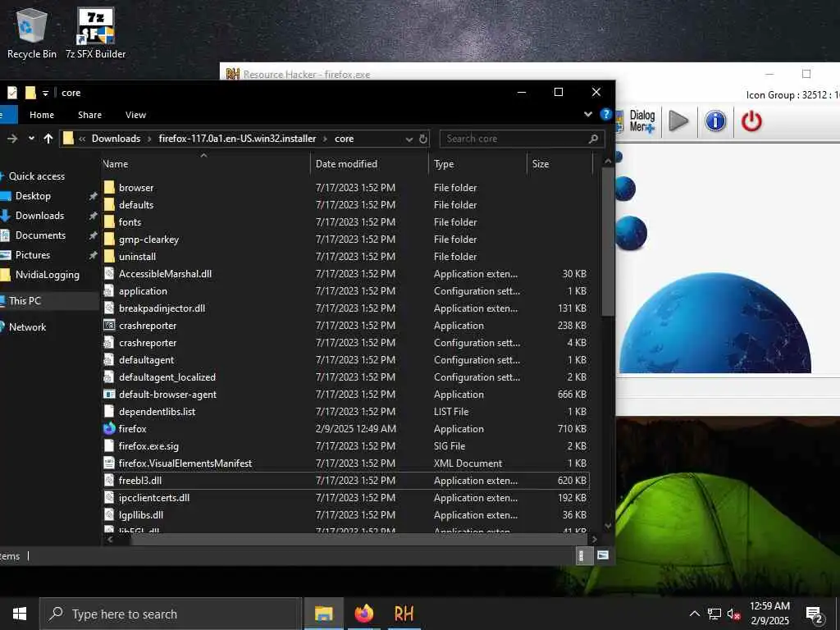Click the muted volume tray icon
Image resolution: width=840 pixels, height=630 pixels.
click(733, 614)
